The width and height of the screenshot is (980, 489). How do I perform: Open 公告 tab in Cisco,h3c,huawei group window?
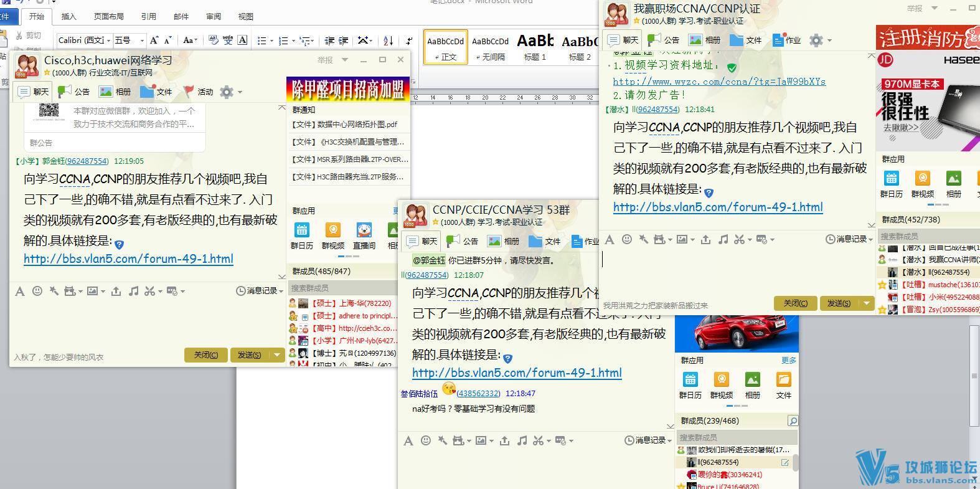coord(74,92)
